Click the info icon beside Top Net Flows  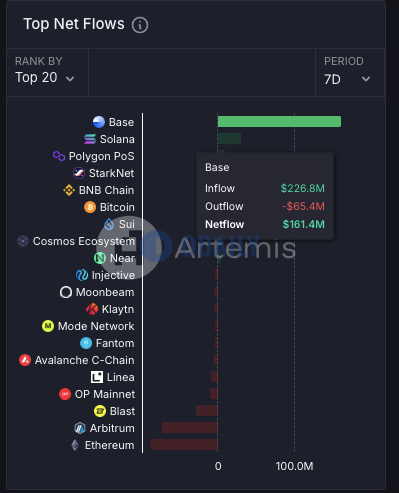tap(140, 25)
